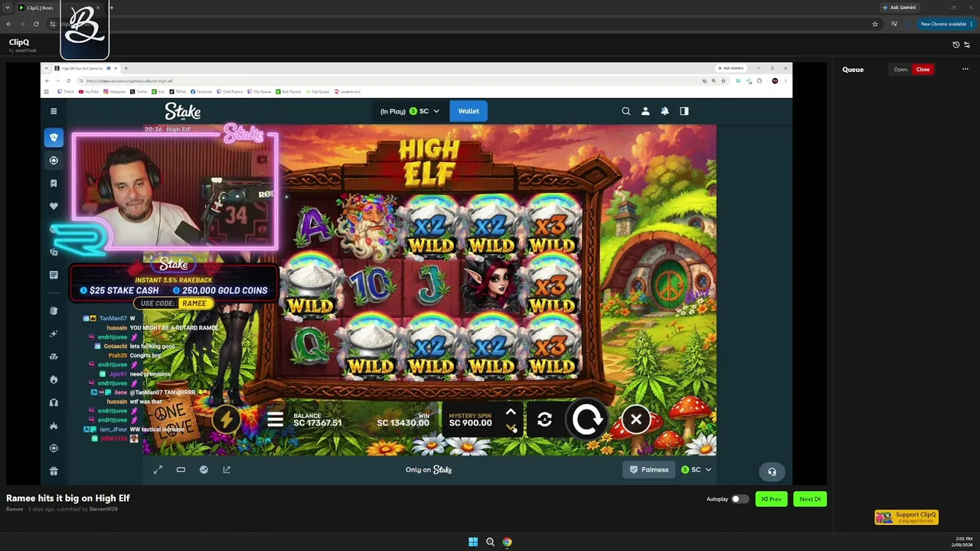The image size is (980, 551).
Task: Open the Stake search magnifier
Action: (x=626, y=111)
